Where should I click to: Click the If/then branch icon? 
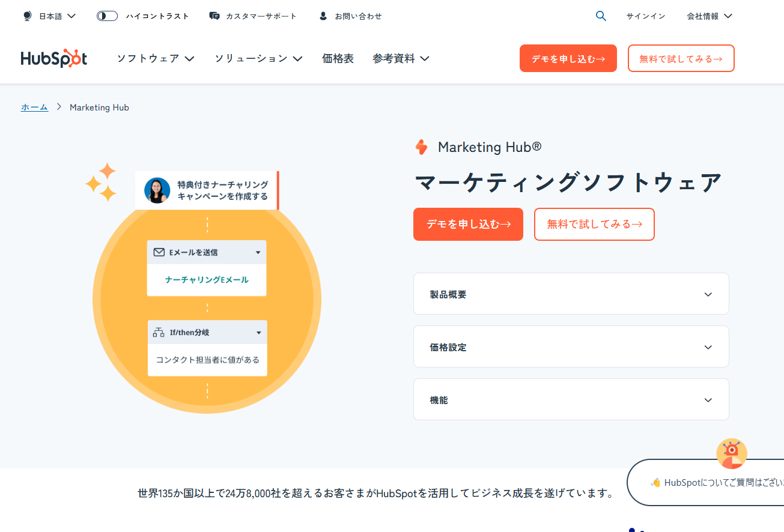click(x=159, y=332)
